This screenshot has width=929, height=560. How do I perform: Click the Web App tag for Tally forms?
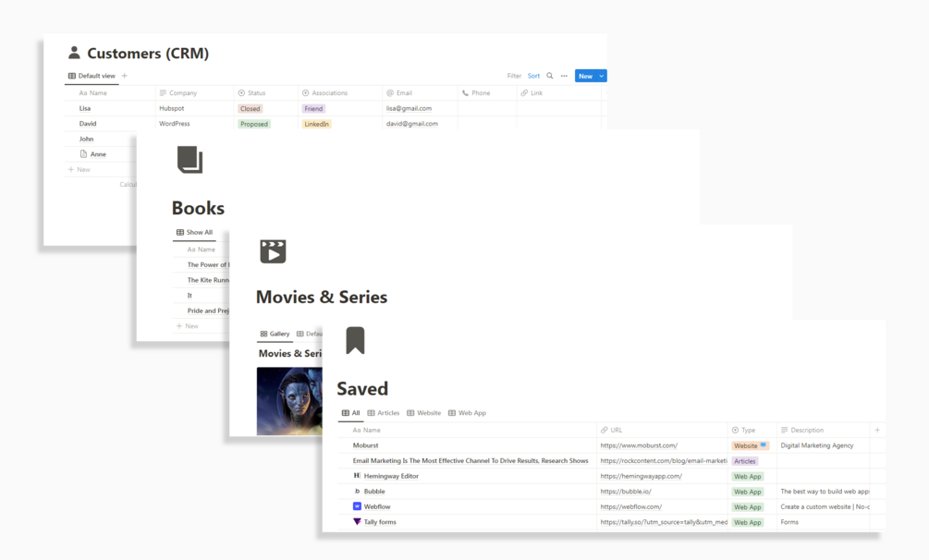[748, 523]
